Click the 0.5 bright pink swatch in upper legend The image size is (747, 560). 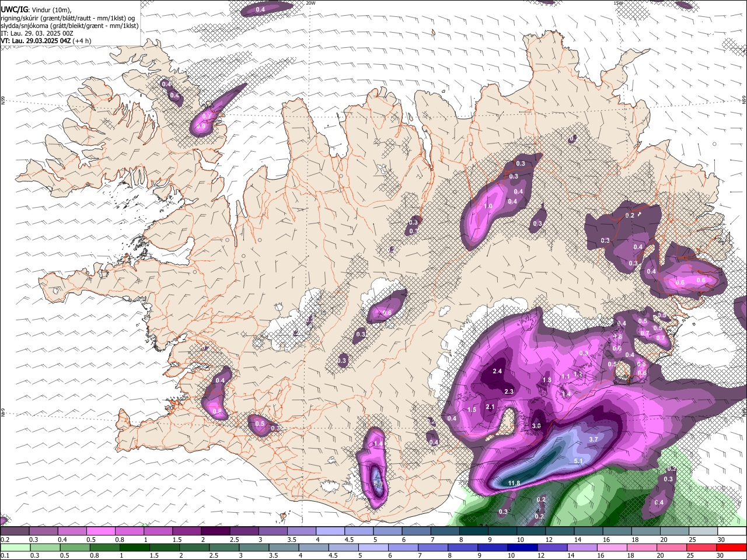pyautogui.click(x=100, y=531)
